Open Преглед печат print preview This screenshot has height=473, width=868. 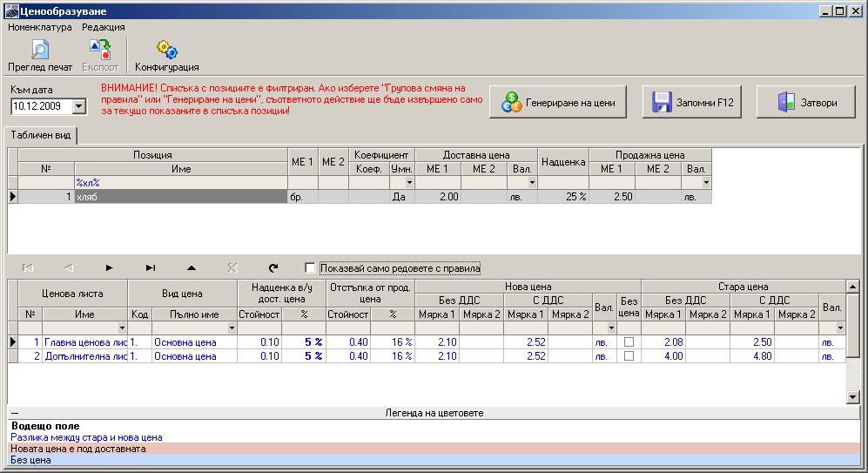tap(40, 56)
